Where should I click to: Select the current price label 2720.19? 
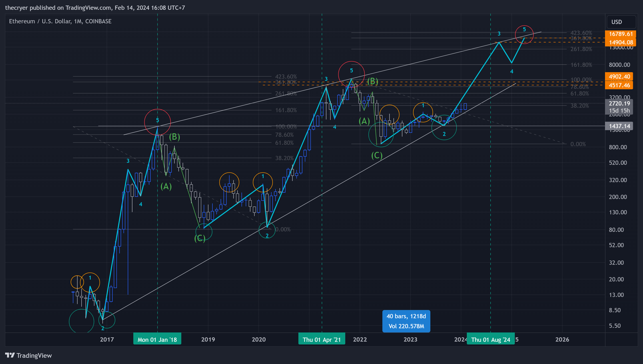coord(619,103)
